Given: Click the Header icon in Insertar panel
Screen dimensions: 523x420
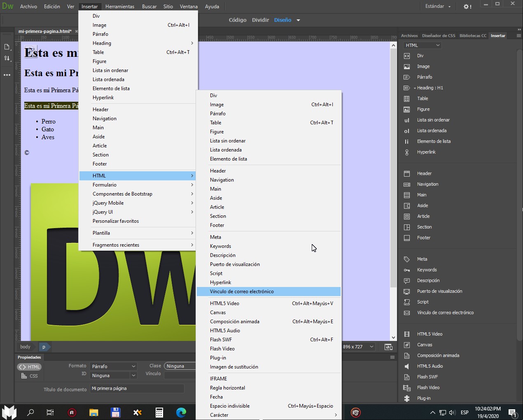Looking at the screenshot, I should [407, 173].
